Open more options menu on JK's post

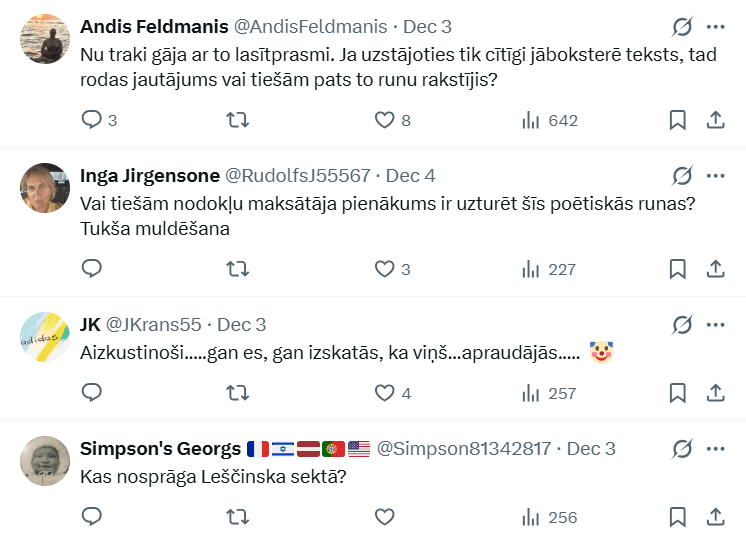(716, 325)
